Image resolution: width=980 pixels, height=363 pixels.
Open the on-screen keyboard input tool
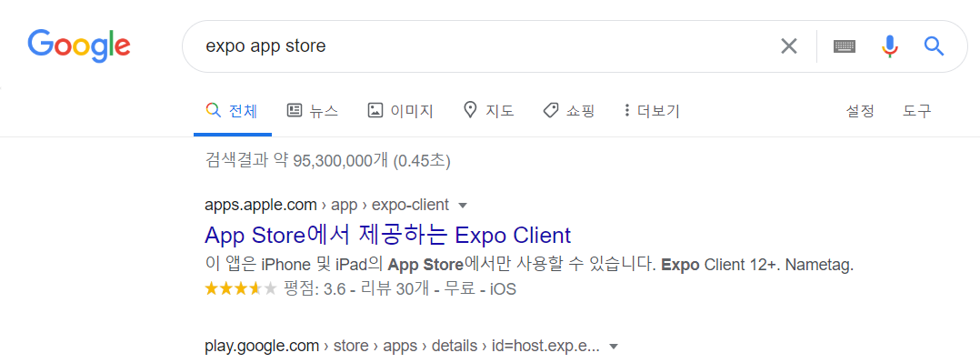[845, 45]
